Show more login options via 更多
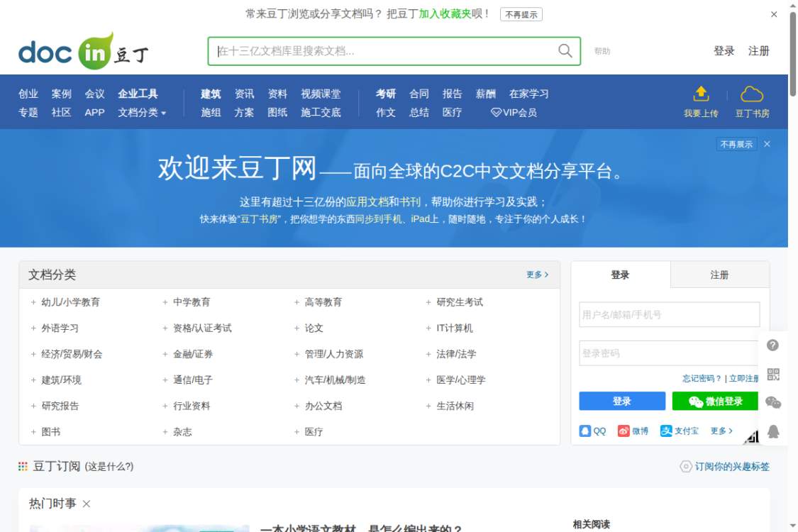Image resolution: width=798 pixels, height=532 pixels. (721, 431)
